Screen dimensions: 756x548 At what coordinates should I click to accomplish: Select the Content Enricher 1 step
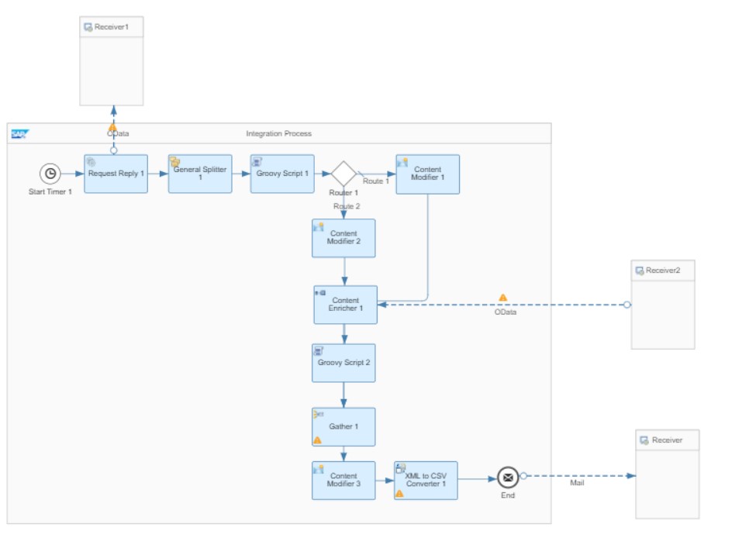[345, 305]
